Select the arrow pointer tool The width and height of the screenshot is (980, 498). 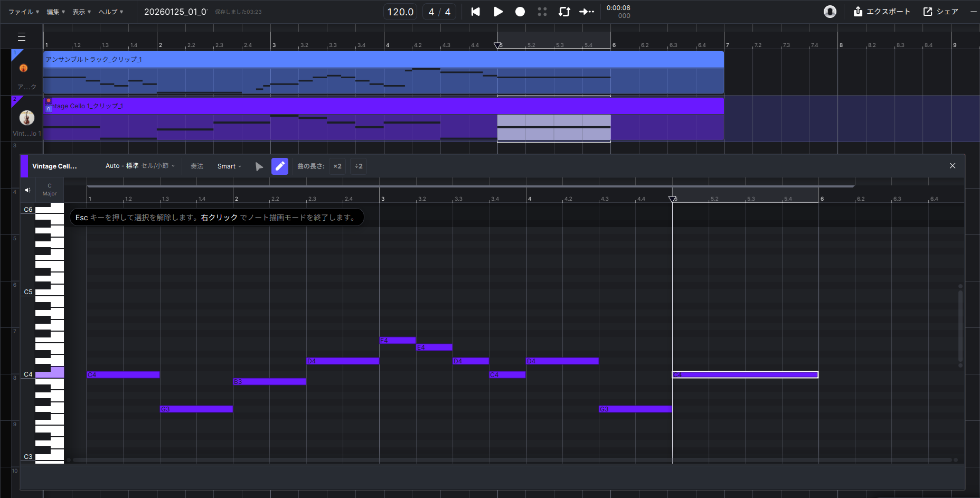click(259, 166)
